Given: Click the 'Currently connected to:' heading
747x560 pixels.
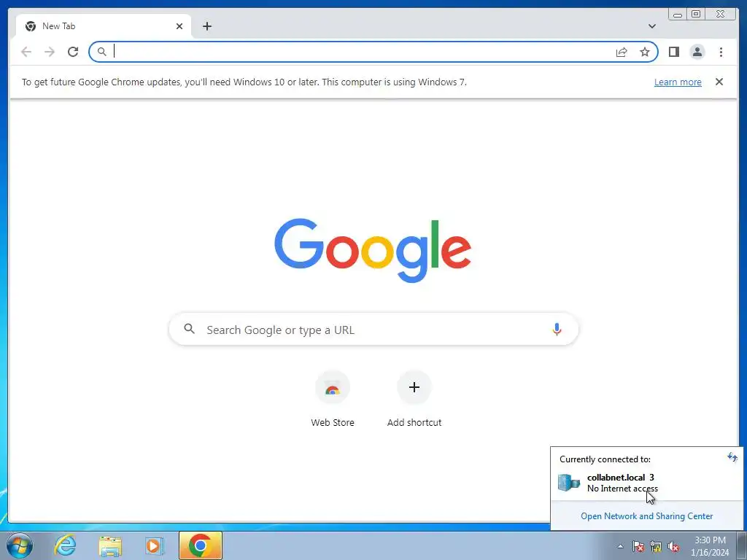Looking at the screenshot, I should (605, 459).
